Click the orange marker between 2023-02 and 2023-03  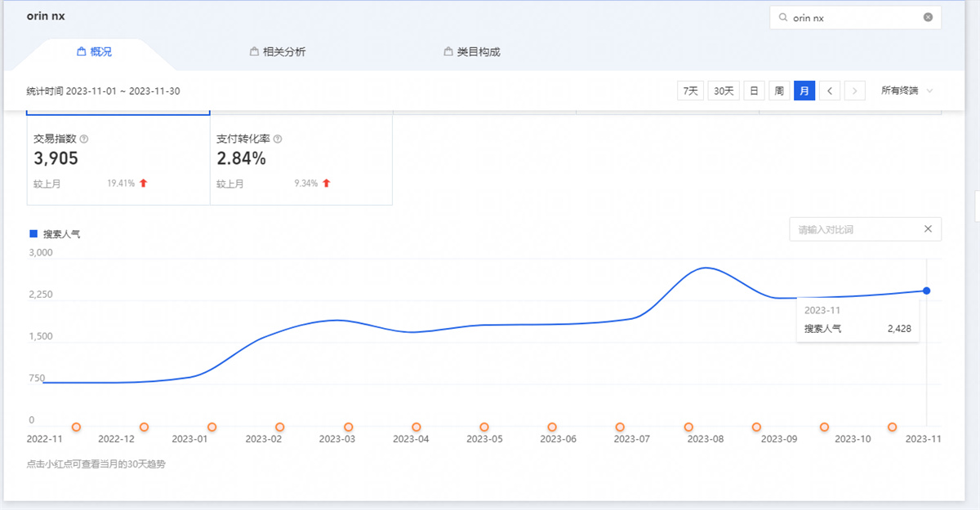click(x=279, y=427)
